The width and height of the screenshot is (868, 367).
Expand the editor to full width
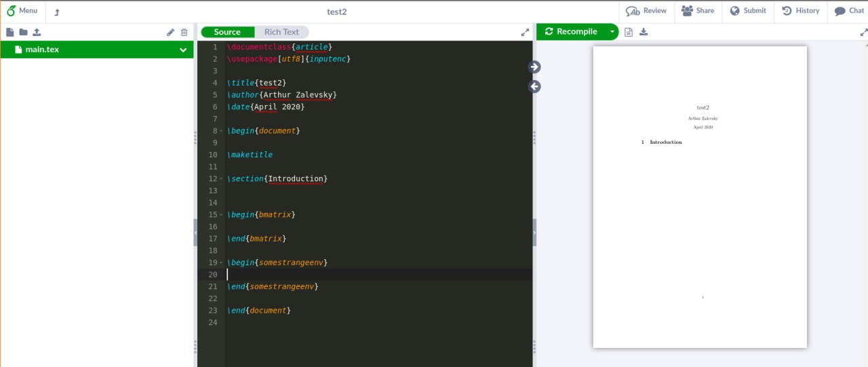(x=525, y=32)
